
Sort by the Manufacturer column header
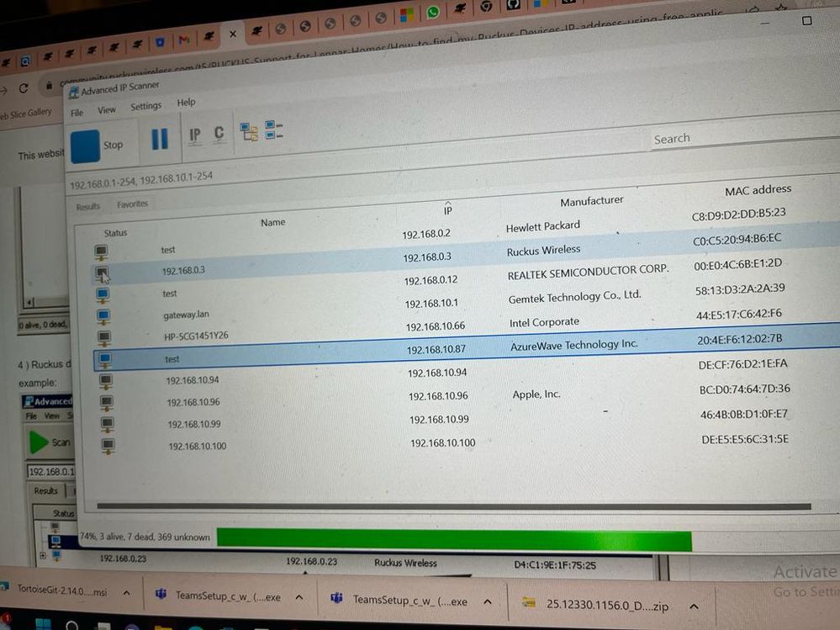tap(592, 201)
